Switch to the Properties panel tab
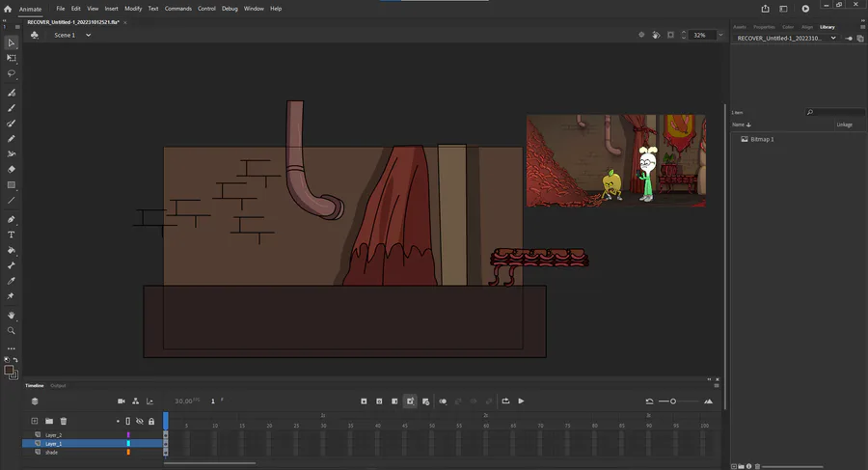The width and height of the screenshot is (868, 470). [764, 27]
